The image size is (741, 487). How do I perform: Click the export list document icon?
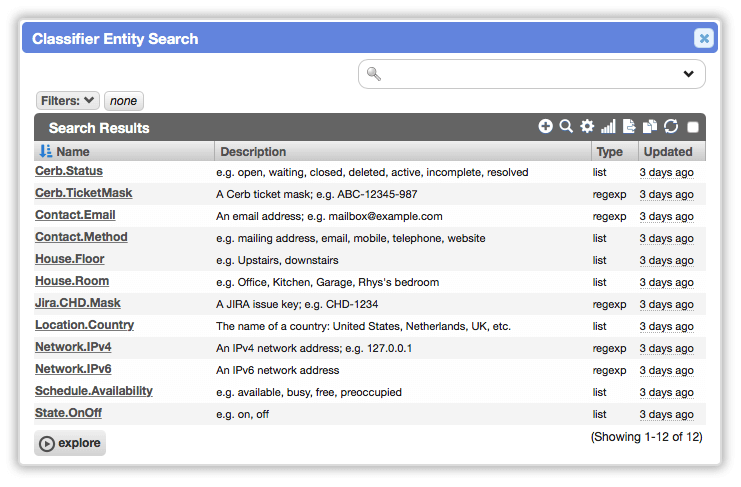[629, 126]
